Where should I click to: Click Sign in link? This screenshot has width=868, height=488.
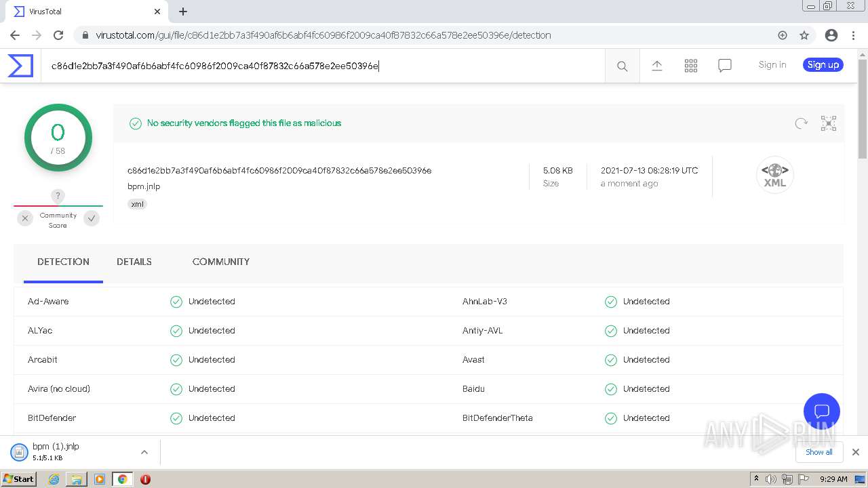click(x=772, y=65)
